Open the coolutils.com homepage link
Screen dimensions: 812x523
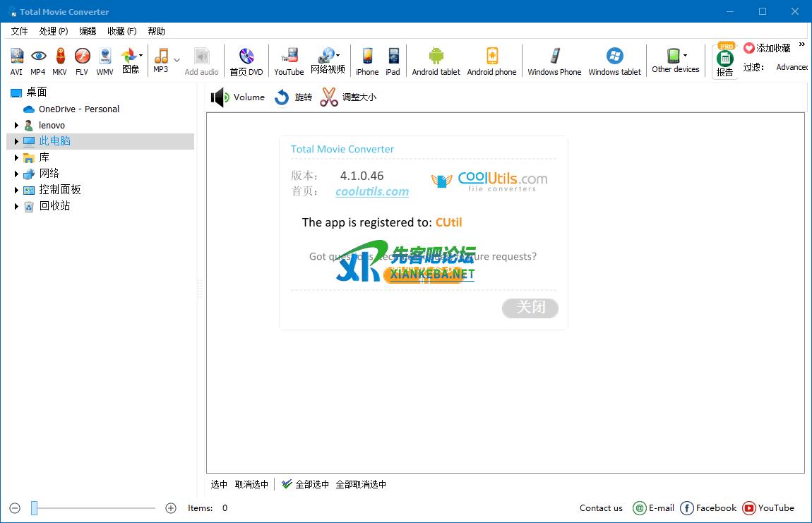point(372,191)
